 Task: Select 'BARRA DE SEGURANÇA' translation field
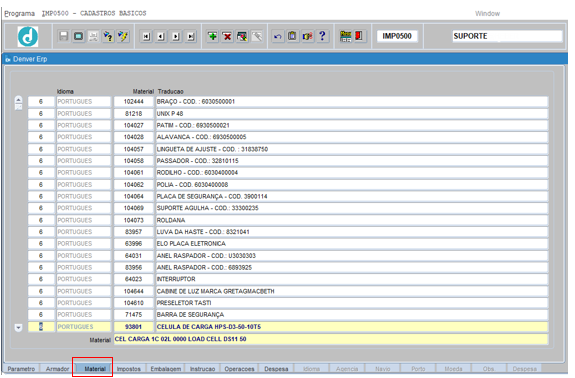352,315
